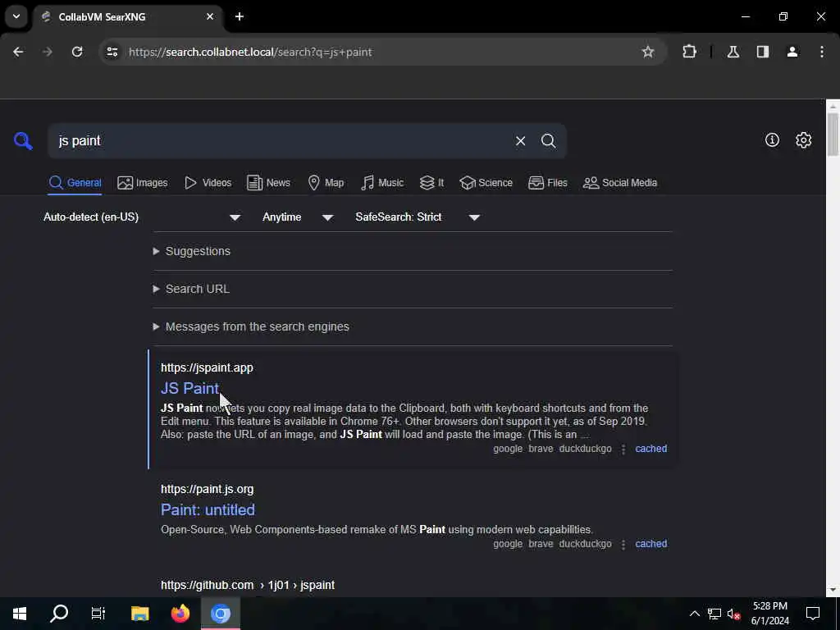Launch Firefox from the taskbar
This screenshot has height=630, width=840.
coord(180,614)
